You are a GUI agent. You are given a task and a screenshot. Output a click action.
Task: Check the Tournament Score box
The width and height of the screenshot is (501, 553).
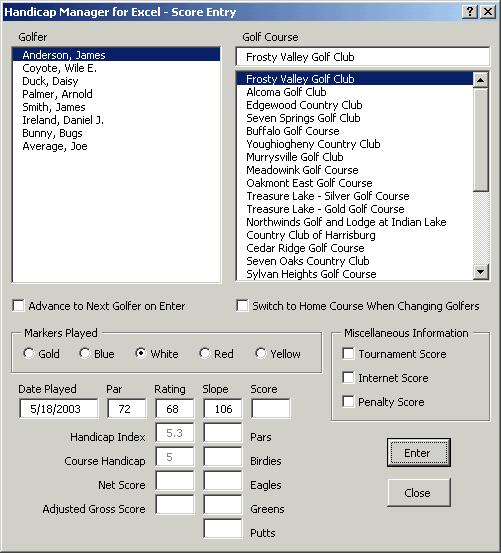click(348, 353)
